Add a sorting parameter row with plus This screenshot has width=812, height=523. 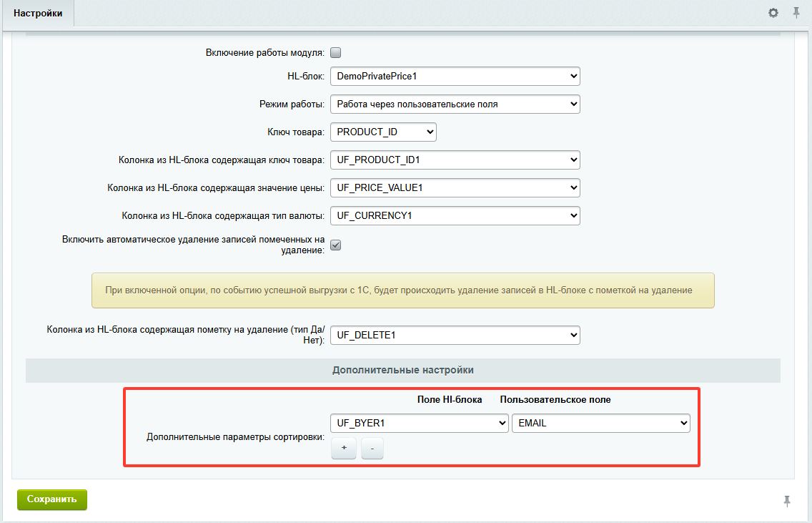(x=344, y=448)
